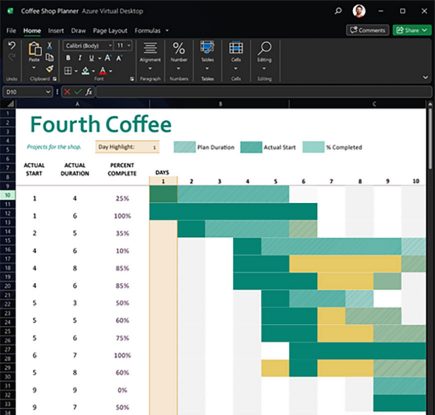Switch to the Home tab
This screenshot has height=415, width=435.
32,31
